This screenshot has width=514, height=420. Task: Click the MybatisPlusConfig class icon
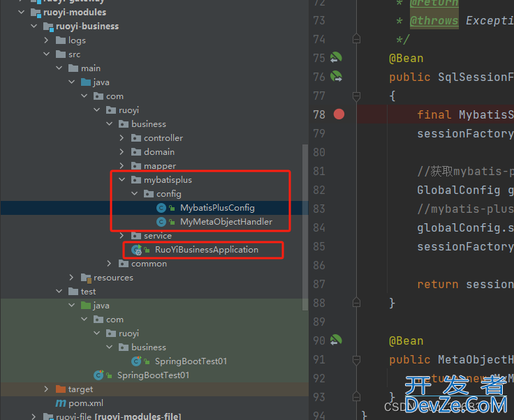[x=161, y=208]
